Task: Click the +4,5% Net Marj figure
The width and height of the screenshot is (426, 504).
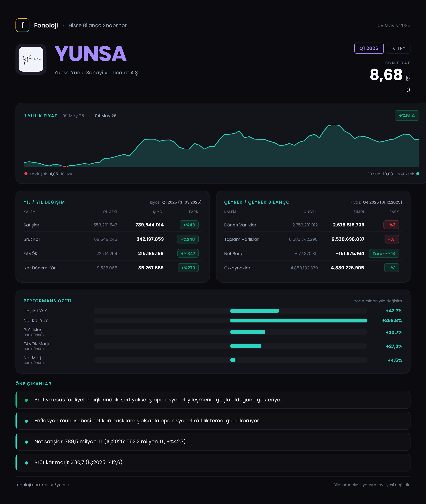Action: pos(395,360)
